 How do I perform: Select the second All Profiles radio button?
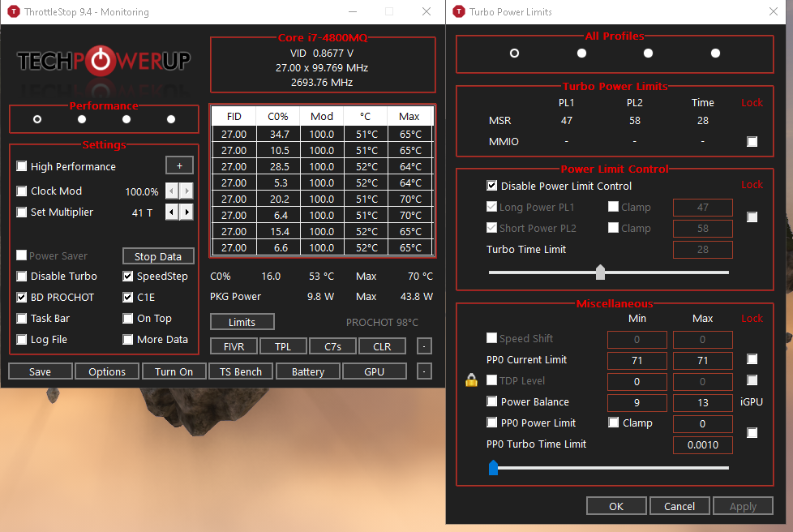[581, 53]
